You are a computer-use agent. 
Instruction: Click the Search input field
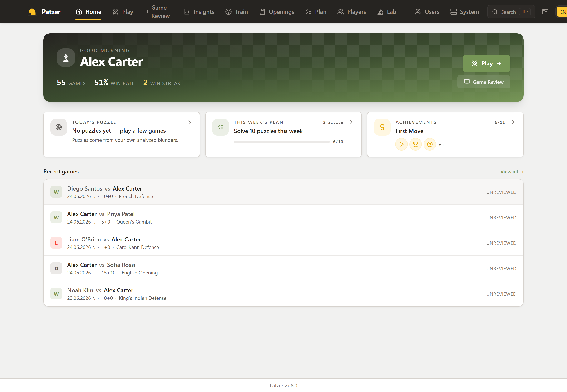pos(511,11)
